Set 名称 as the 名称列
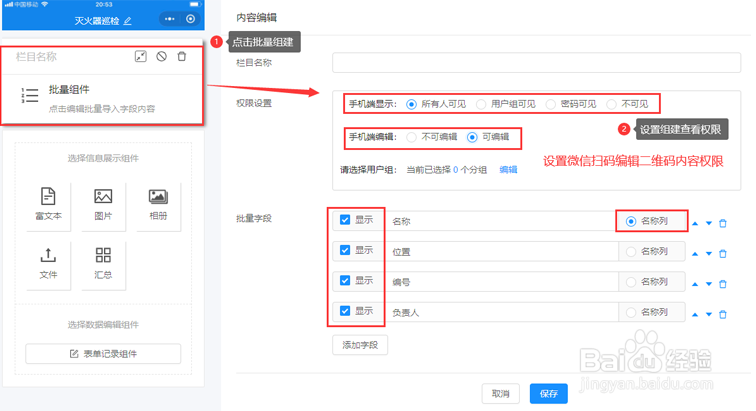 coord(631,221)
